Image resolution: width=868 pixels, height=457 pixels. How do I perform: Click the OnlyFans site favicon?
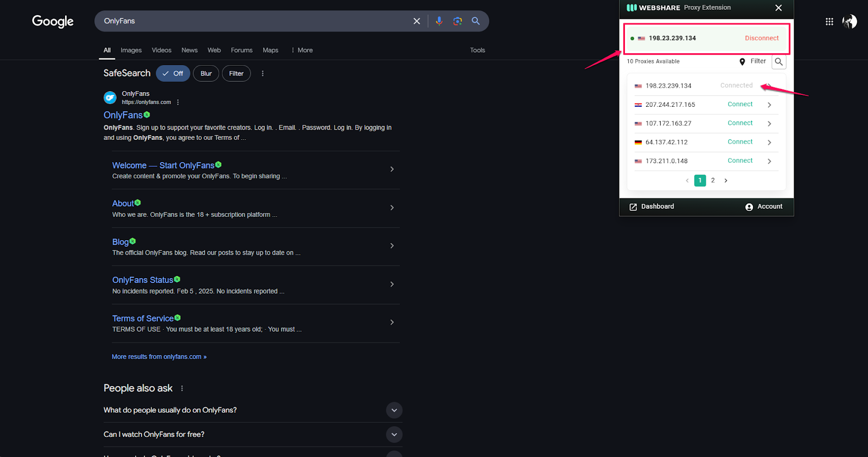click(x=110, y=98)
